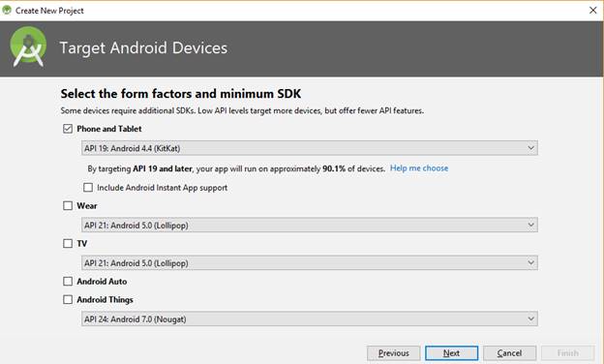Cancel the new project wizard
The height and width of the screenshot is (364, 604).
pyautogui.click(x=509, y=353)
